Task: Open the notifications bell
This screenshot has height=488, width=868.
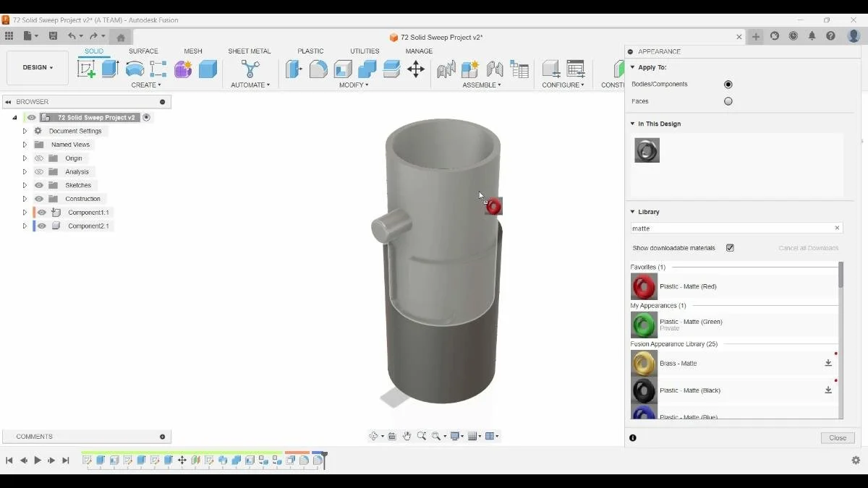Action: (812, 36)
